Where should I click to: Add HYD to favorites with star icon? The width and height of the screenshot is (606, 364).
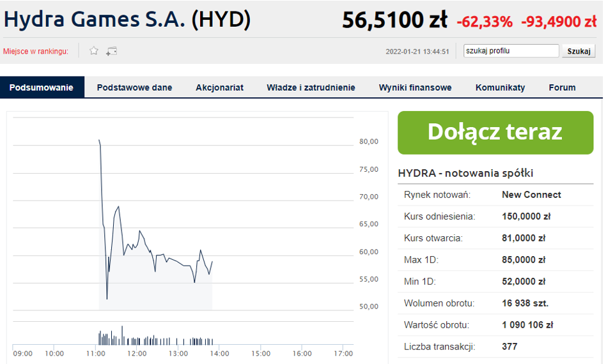coord(93,51)
